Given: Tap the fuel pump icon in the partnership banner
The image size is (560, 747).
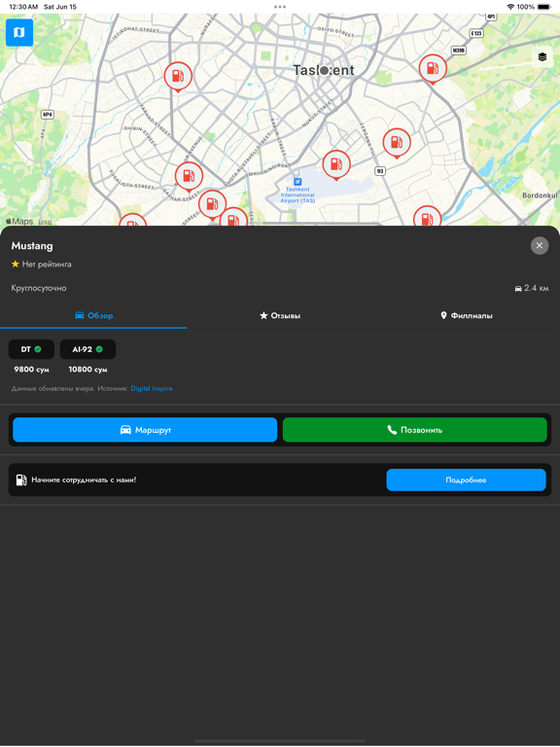Looking at the screenshot, I should 21,480.
